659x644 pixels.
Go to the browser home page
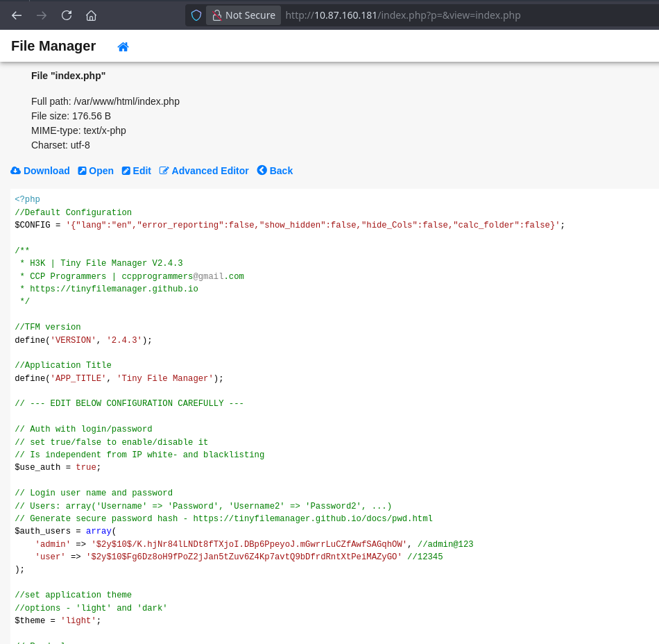coord(91,15)
